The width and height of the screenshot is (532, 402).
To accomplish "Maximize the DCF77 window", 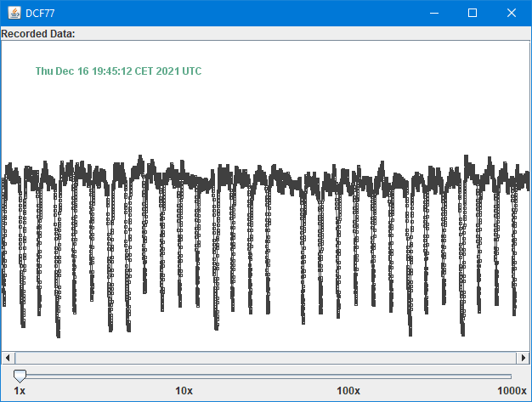I will click(x=473, y=13).
